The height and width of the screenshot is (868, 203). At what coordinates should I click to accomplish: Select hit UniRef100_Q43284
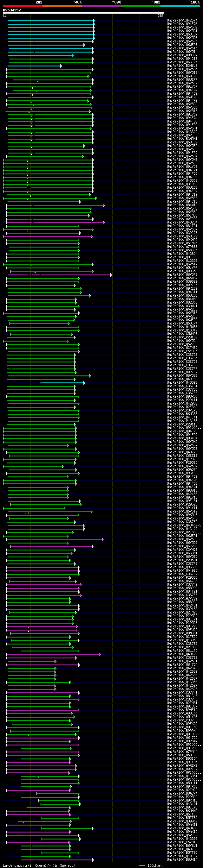click(x=182, y=223)
